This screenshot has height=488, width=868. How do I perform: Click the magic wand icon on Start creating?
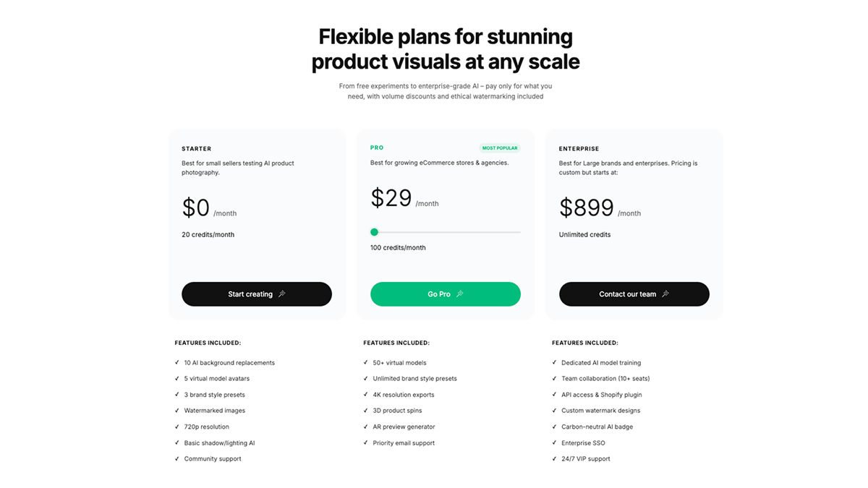point(282,294)
